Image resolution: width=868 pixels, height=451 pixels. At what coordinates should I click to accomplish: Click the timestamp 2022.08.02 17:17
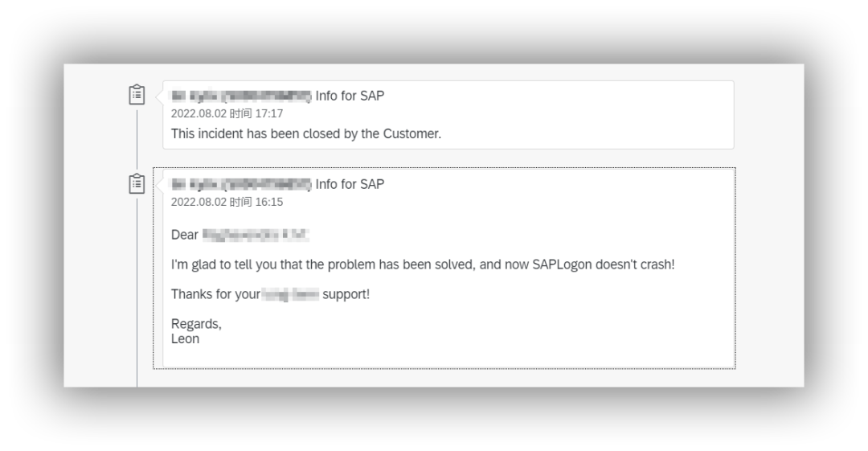[227, 113]
